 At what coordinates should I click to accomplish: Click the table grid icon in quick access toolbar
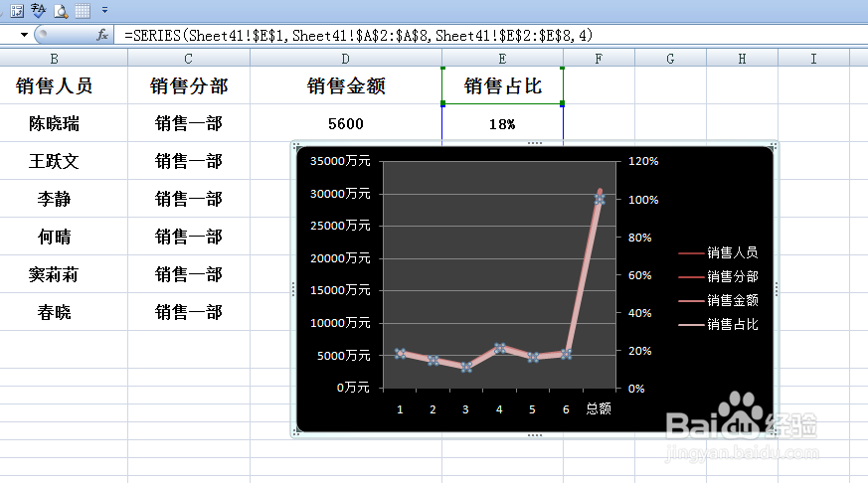pyautogui.click(x=83, y=11)
